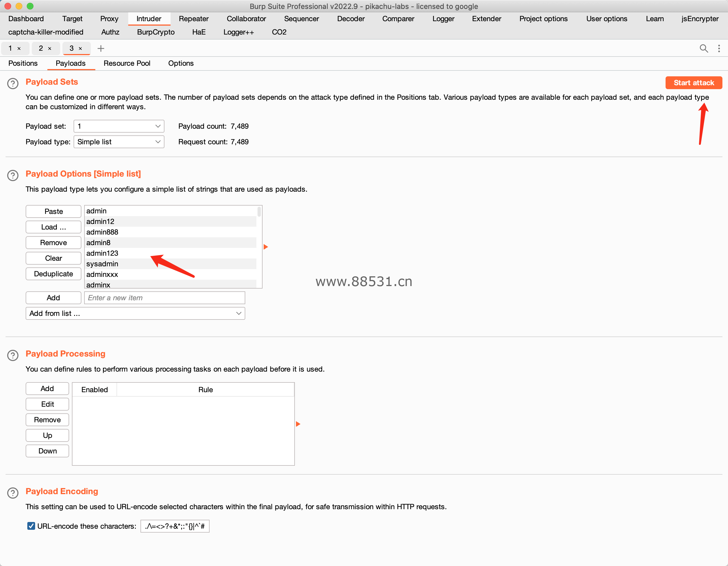Open help for Payload Processing section
728x566 pixels.
(x=13, y=355)
